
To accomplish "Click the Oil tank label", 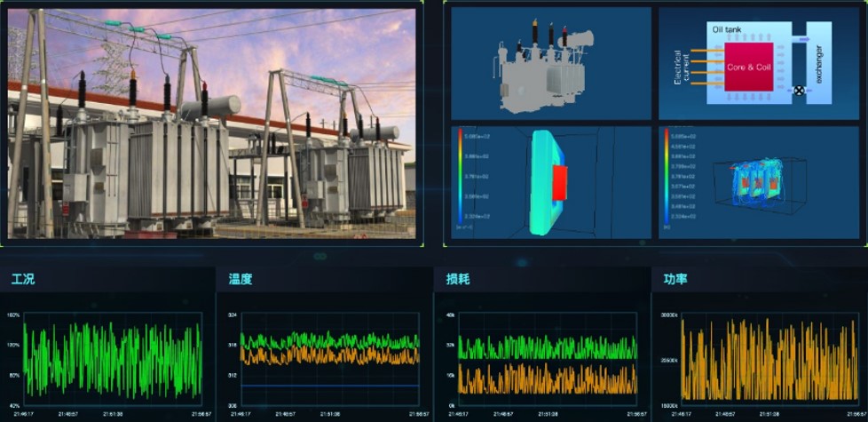I will tap(728, 29).
